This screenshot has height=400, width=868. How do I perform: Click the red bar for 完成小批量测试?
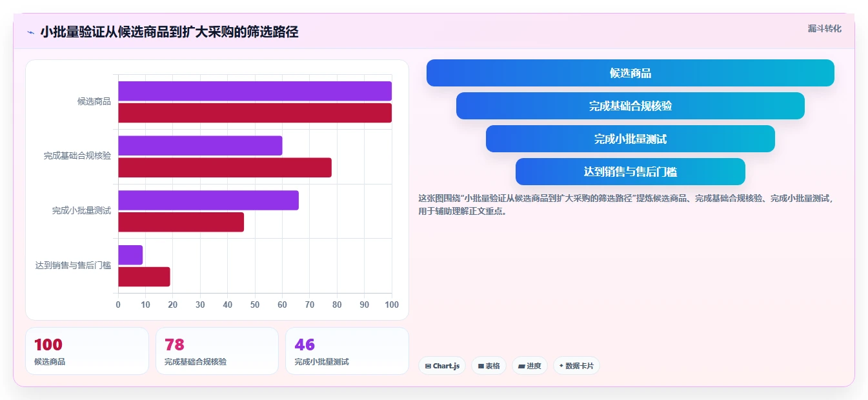tap(181, 222)
